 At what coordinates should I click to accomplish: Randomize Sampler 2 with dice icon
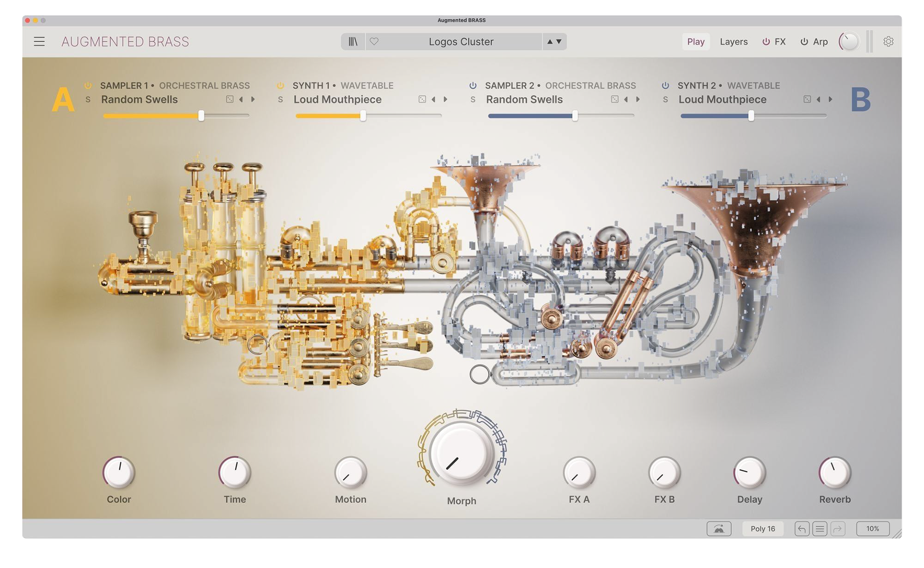[x=615, y=99]
